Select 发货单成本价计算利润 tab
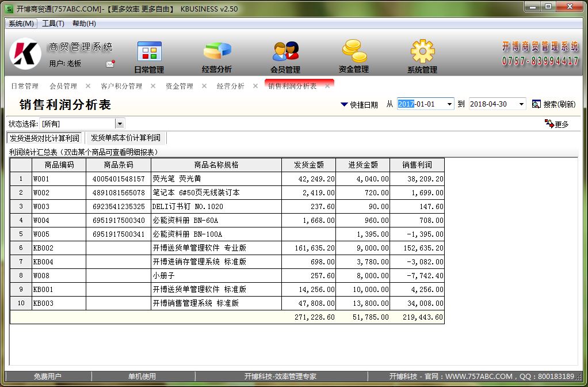 [x=125, y=138]
